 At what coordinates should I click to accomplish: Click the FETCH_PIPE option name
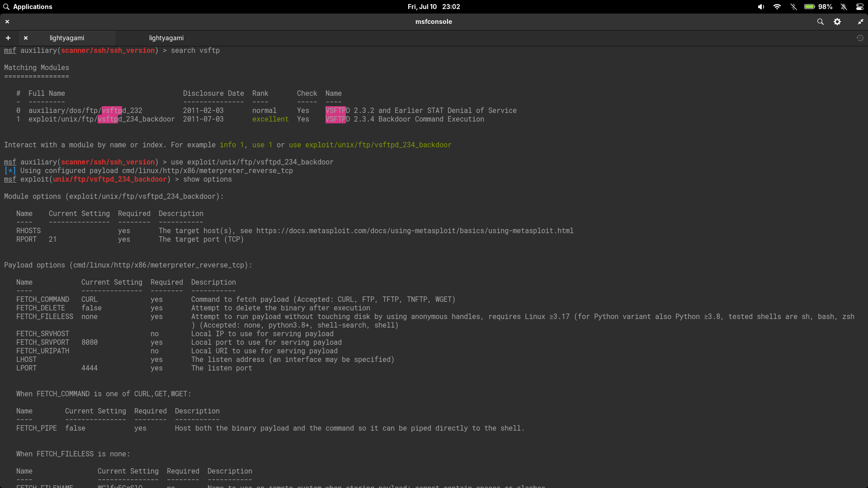pyautogui.click(x=37, y=428)
